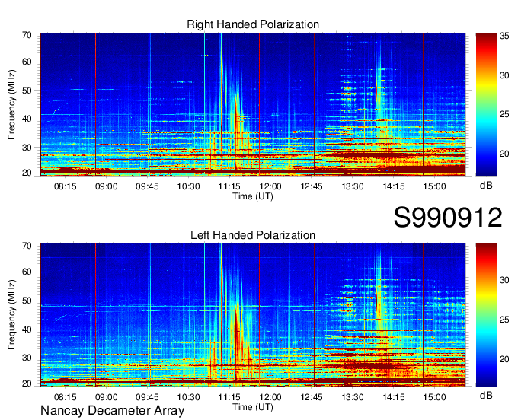Click 15:00 tick under right-handed plot
Screen dimensions: 518x420
point(434,186)
